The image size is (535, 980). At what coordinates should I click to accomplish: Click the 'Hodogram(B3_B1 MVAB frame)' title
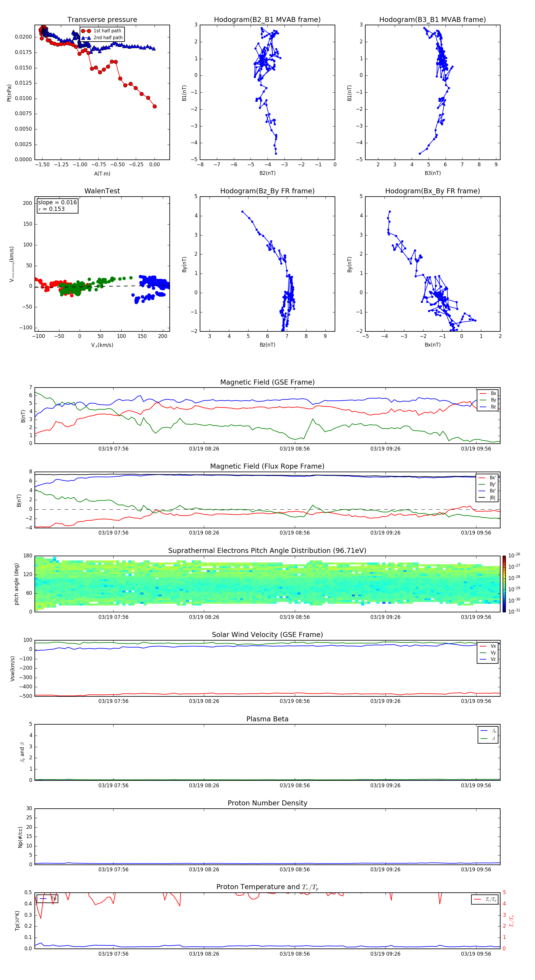[432, 20]
